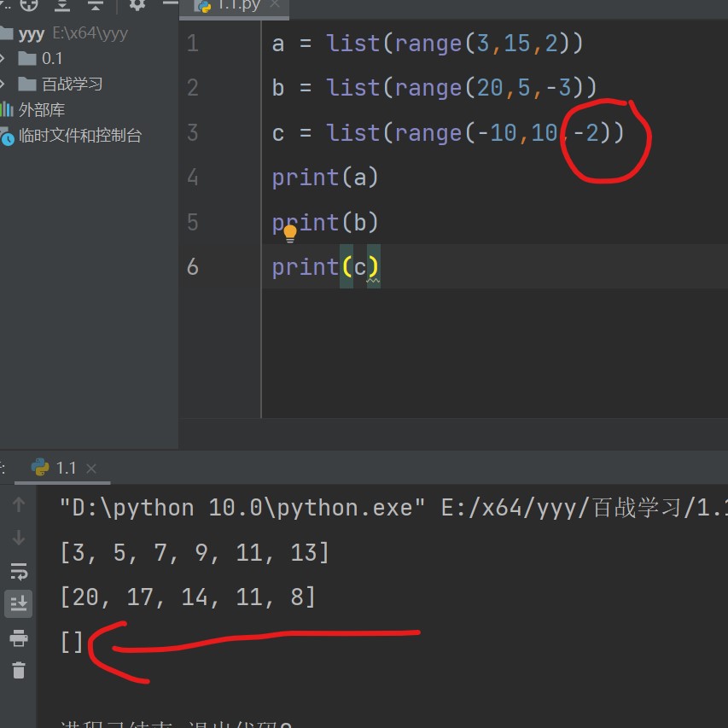Toggle scroll to end in console
728x728 pixels.
pos(19,603)
